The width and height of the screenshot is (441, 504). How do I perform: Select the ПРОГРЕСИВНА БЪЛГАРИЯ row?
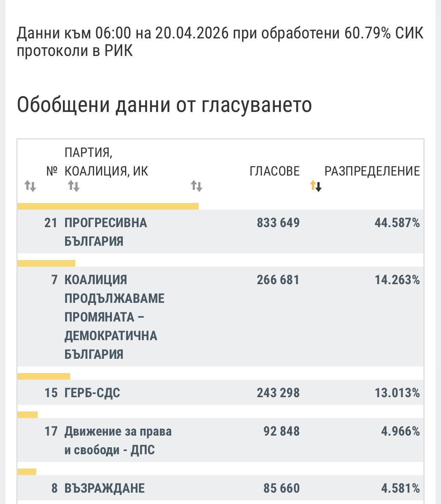(220, 232)
